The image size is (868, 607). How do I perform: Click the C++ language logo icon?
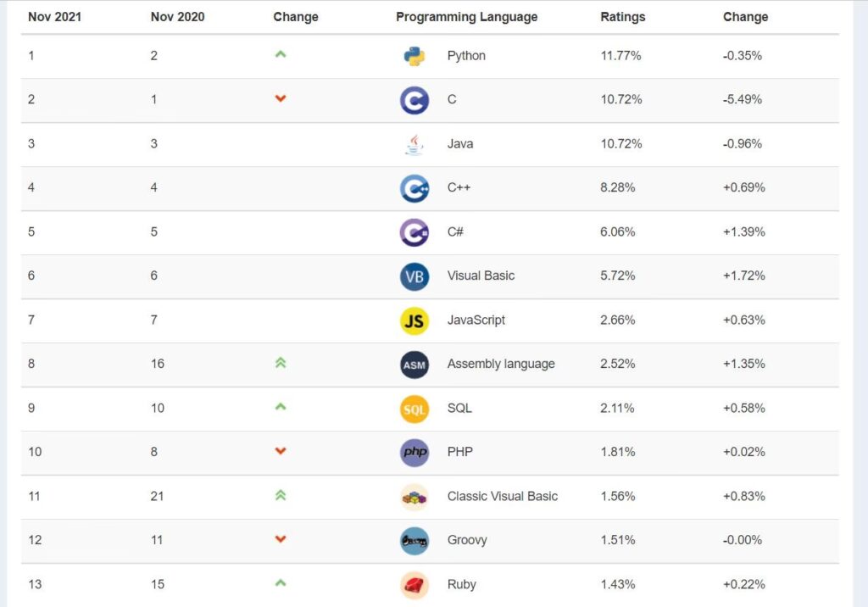point(415,188)
